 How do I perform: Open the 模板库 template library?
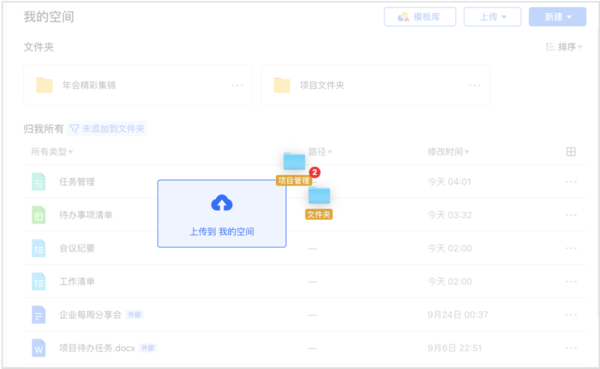tap(420, 17)
